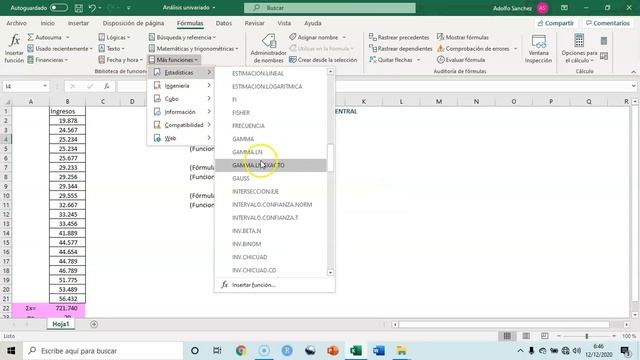Open the Insertar función dialog icon

(14, 48)
